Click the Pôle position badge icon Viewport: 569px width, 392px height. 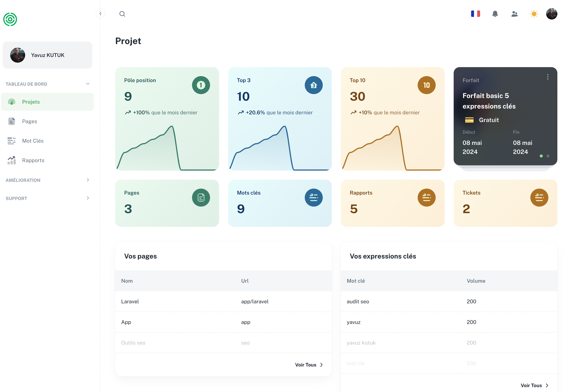201,85
